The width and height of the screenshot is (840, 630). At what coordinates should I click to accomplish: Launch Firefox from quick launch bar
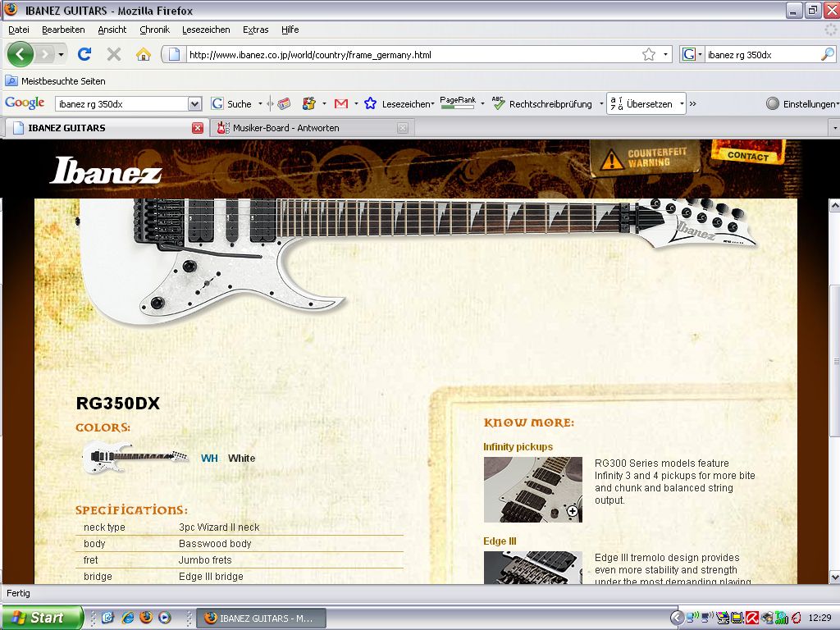click(146, 617)
